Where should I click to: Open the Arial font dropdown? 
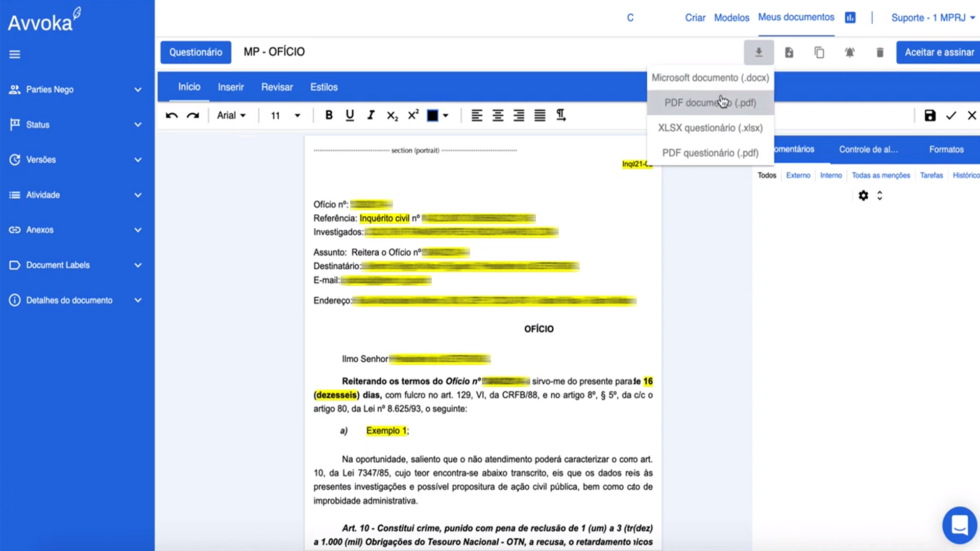231,115
